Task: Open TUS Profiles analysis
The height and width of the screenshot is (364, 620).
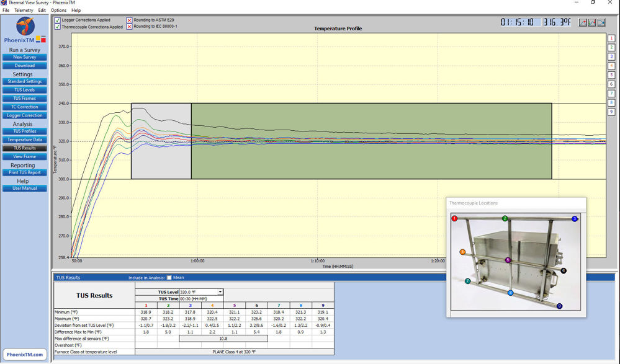Action: tap(25, 131)
